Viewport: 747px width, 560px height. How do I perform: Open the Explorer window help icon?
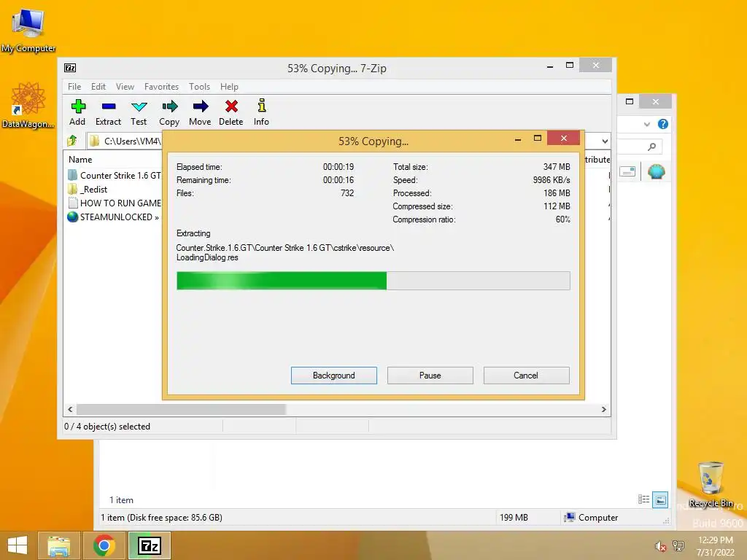click(x=662, y=124)
